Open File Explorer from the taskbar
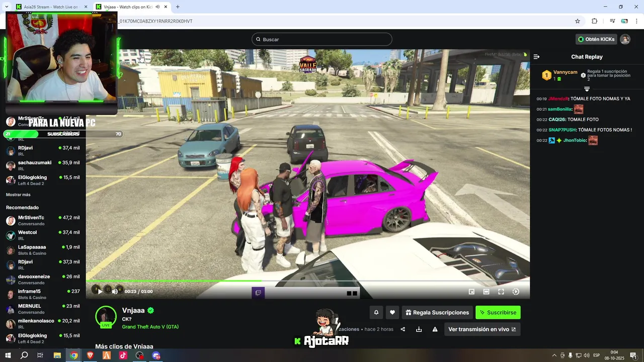Image resolution: width=644 pixels, height=362 pixels. click(57, 355)
